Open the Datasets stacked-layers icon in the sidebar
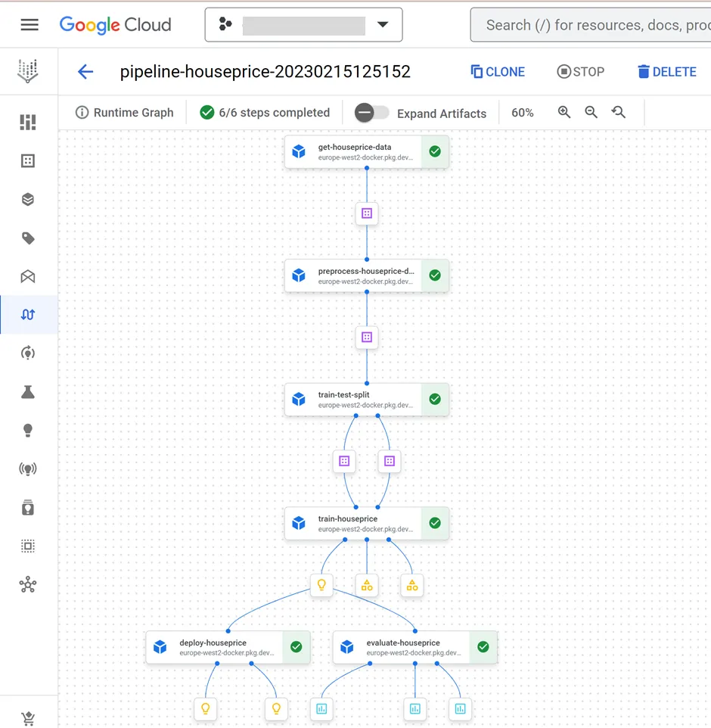Screen dimensions: 711x728 (29, 199)
